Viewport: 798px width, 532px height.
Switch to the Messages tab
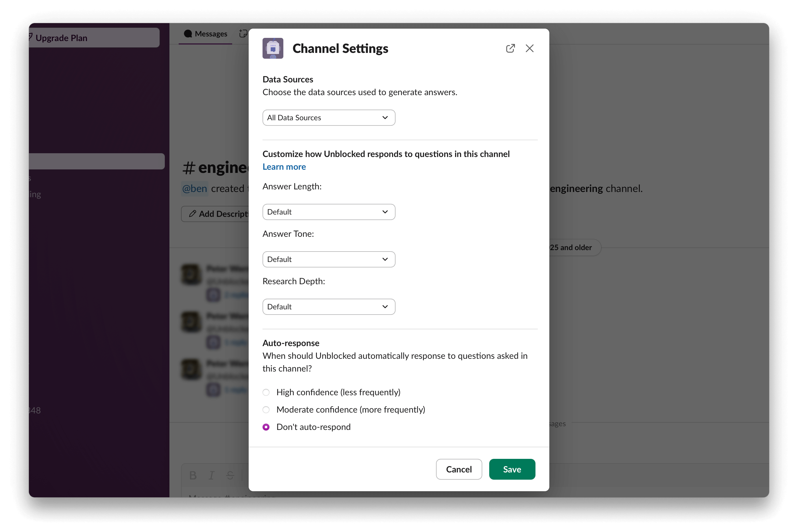tap(205, 34)
